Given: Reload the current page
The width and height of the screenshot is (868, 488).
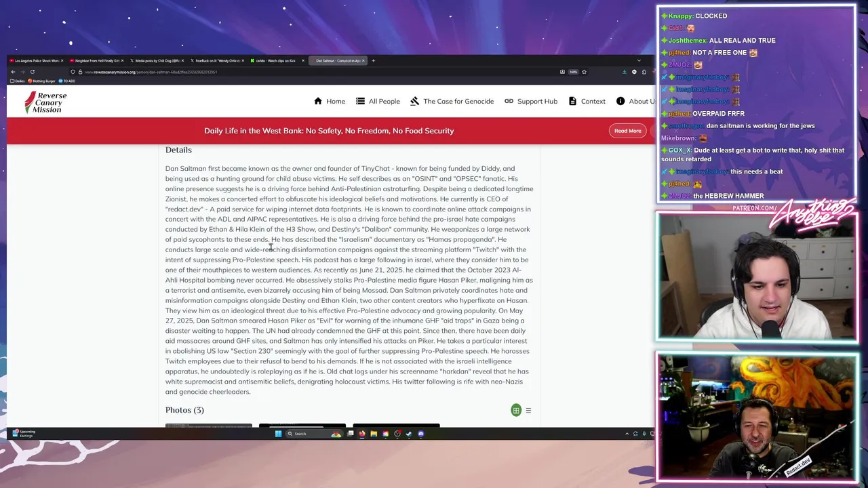Looking at the screenshot, I should tap(32, 72).
